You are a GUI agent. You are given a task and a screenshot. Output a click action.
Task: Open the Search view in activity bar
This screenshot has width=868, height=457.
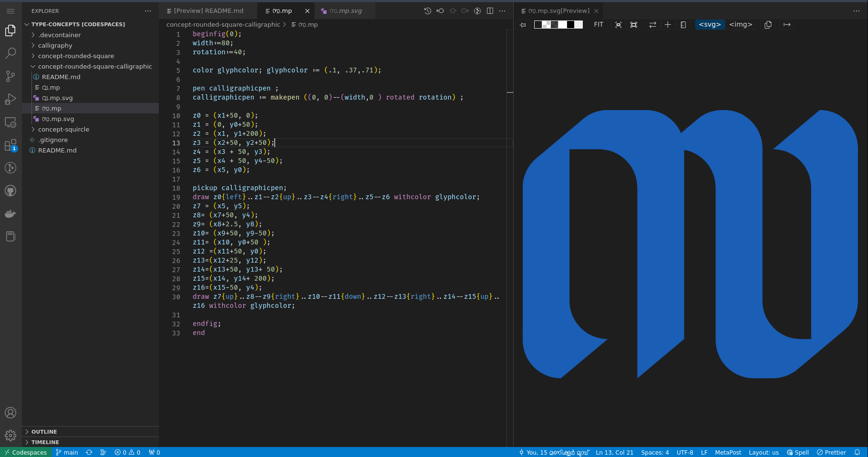tap(10, 53)
